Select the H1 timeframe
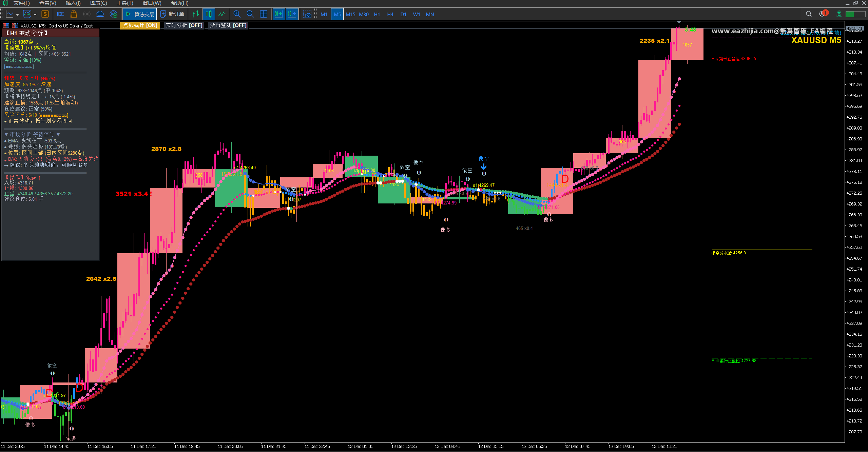The image size is (868, 452). pos(377,15)
